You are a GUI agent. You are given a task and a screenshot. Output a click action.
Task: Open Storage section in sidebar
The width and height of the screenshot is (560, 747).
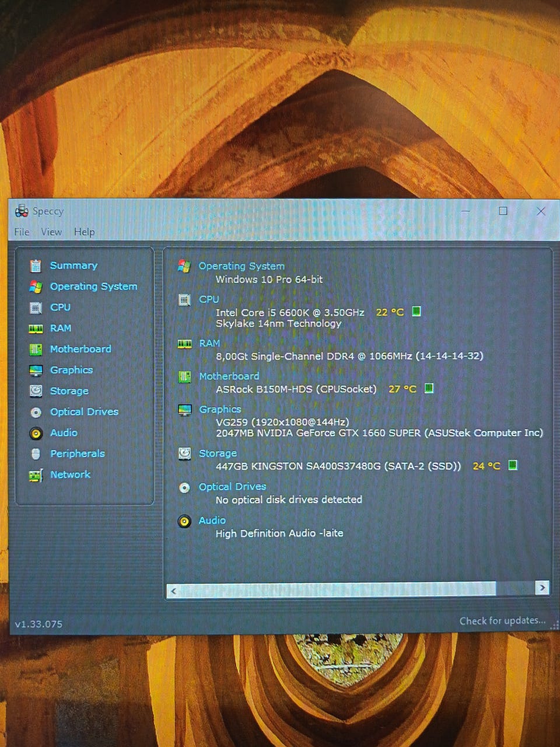pyautogui.click(x=69, y=391)
